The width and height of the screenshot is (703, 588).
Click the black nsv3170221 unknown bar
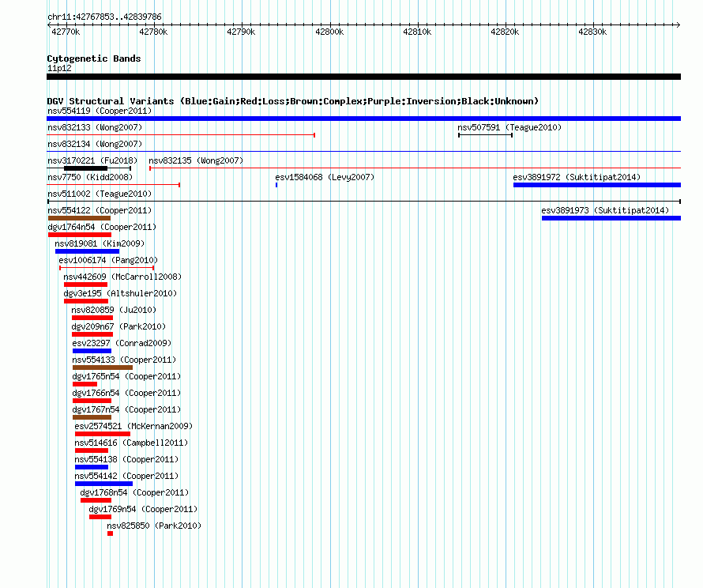85,168
